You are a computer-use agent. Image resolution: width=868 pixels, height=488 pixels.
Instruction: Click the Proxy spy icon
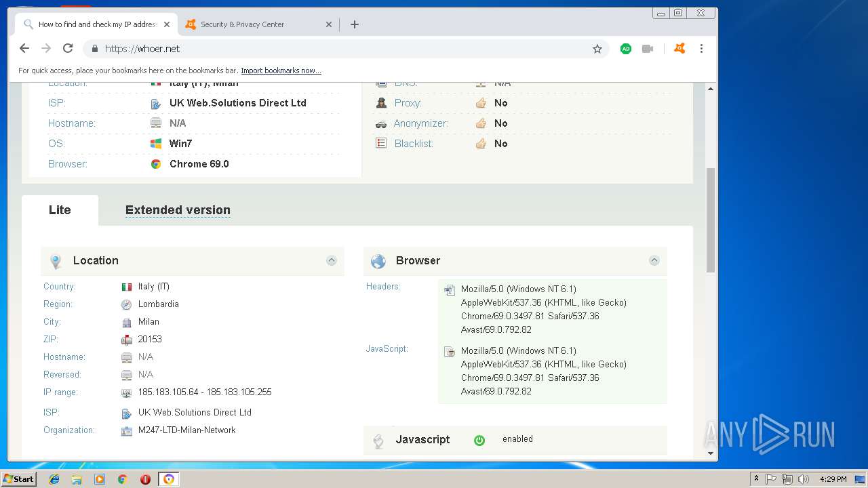[381, 103]
